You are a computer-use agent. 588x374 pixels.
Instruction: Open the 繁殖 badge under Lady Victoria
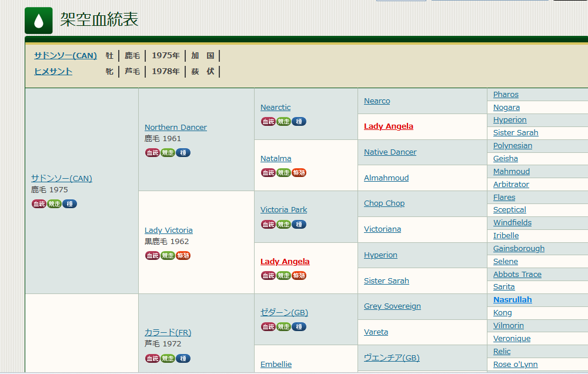[183, 256]
